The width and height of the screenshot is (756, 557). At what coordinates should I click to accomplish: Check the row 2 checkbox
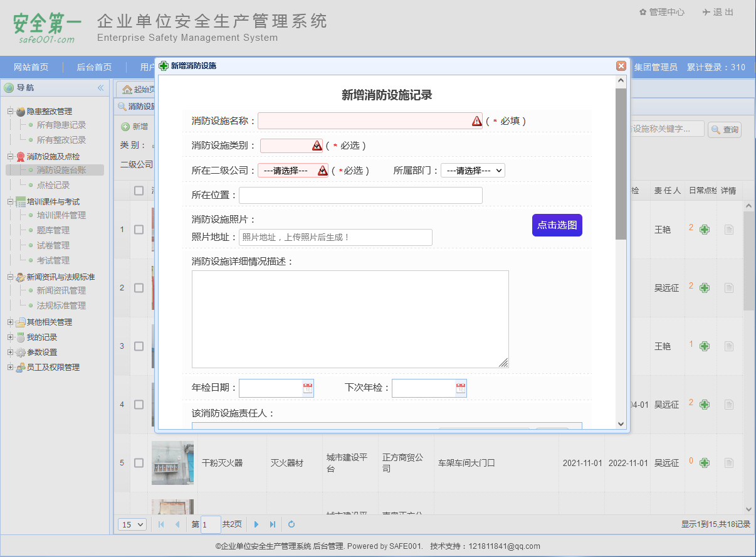(139, 288)
